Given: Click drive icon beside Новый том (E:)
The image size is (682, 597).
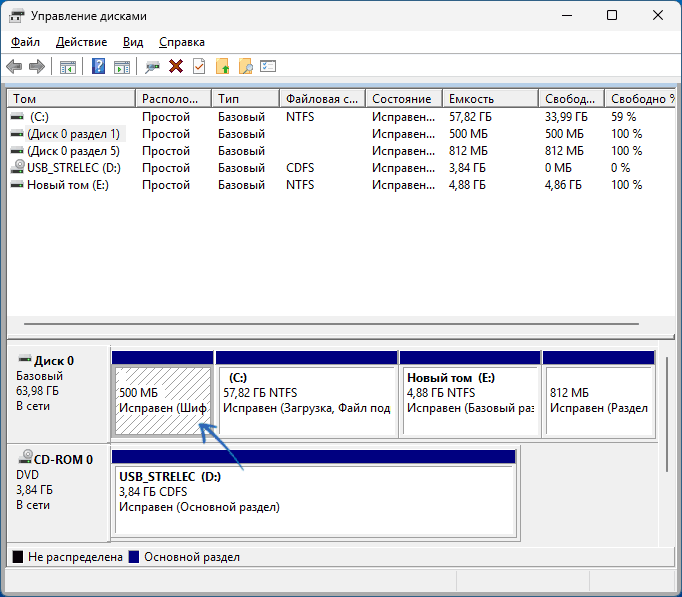Looking at the screenshot, I should tap(17, 184).
